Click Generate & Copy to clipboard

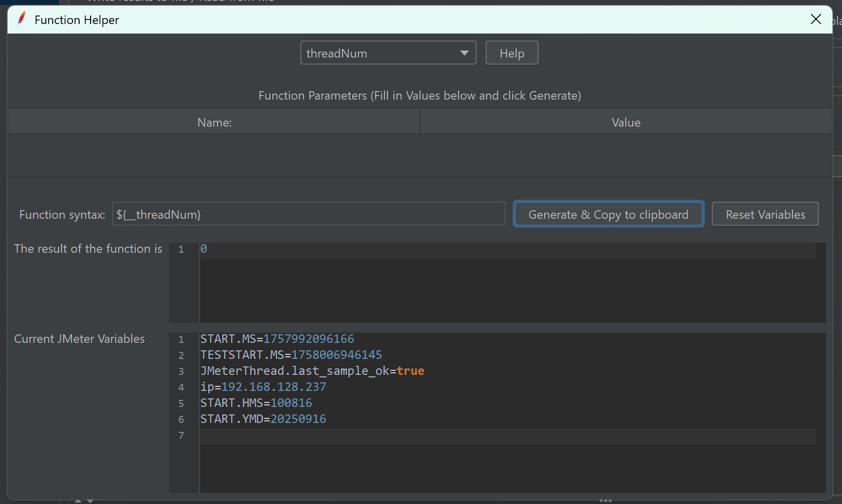[x=608, y=215]
